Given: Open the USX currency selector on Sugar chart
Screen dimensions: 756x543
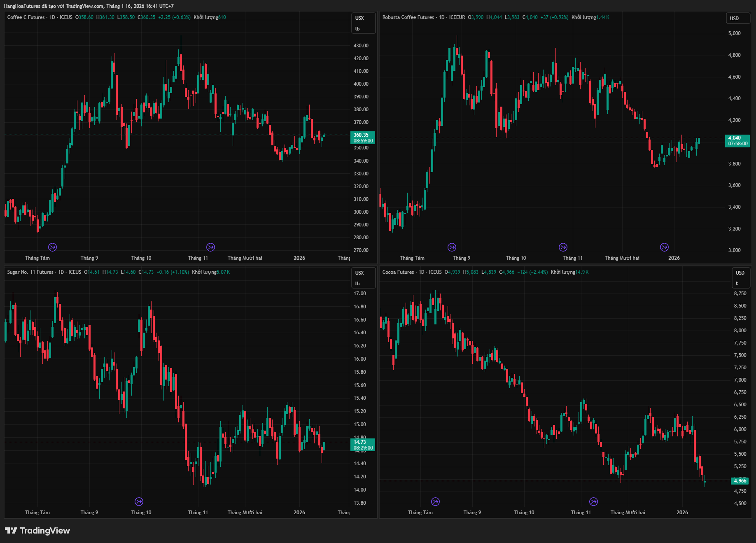Looking at the screenshot, I should pyautogui.click(x=362, y=278).
